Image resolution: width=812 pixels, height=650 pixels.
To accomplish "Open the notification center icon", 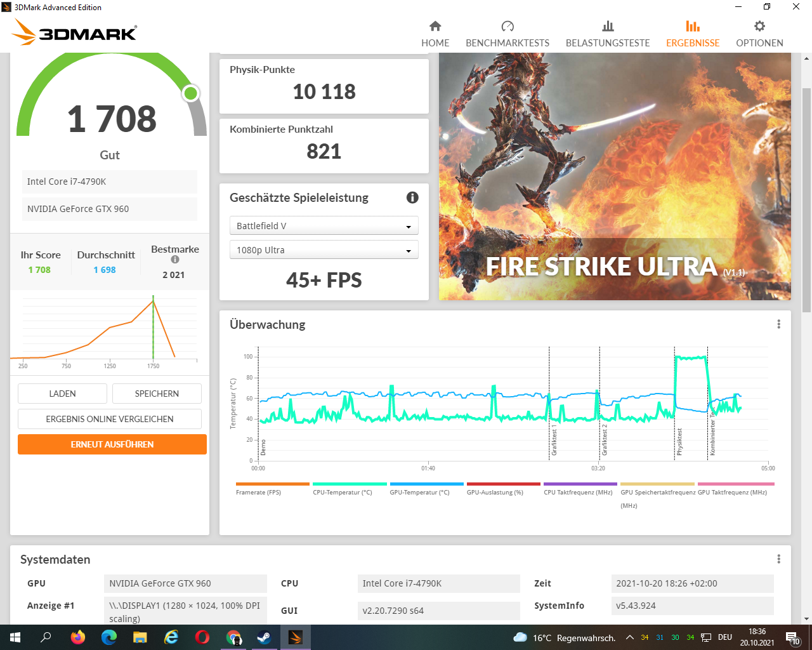I will click(793, 637).
